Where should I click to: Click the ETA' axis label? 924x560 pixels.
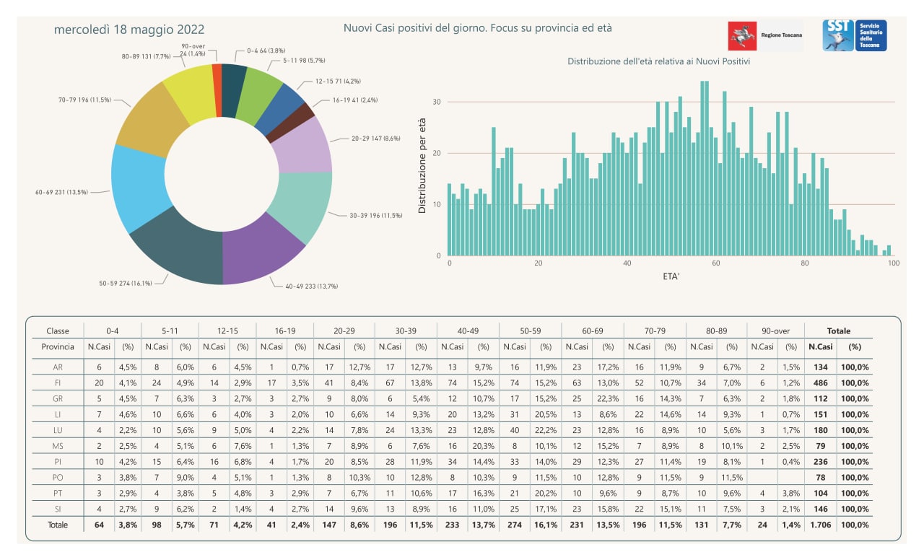point(671,276)
